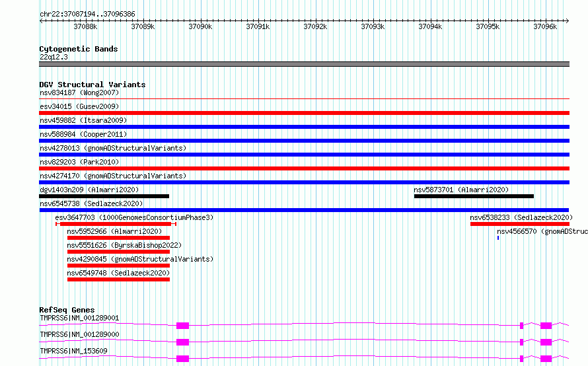Click NM_001289001 exon block near 37096k

pos(546,326)
